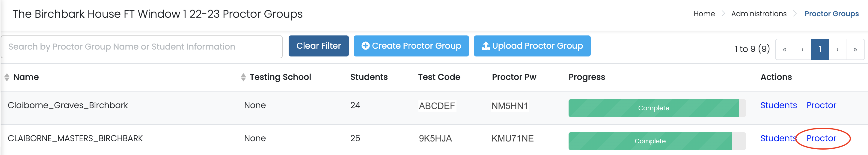Open Proctor link for Claiborne_Graves_Birchbark
Screen dimensions: 868x155
(x=821, y=105)
